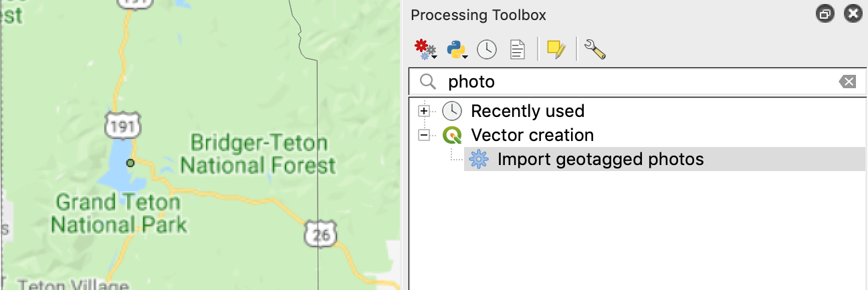Screen dimensions: 868x290
Task: Open the Models gears dropdown in toolbar
Action: (425, 49)
